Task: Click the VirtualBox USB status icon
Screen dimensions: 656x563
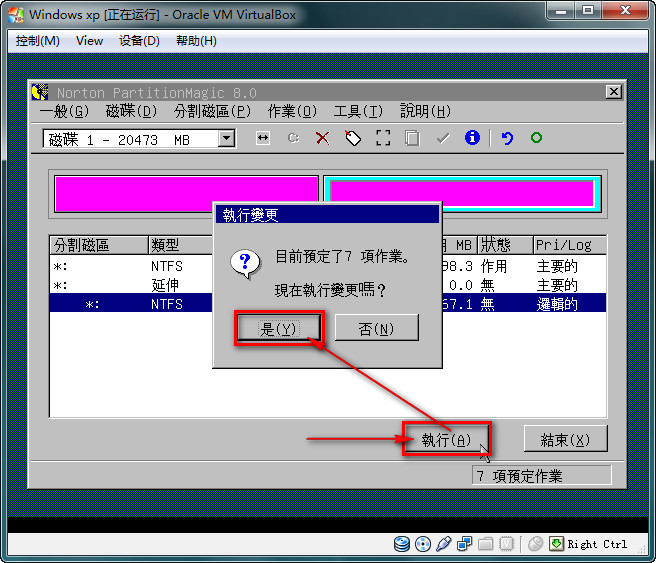Action: [443, 544]
